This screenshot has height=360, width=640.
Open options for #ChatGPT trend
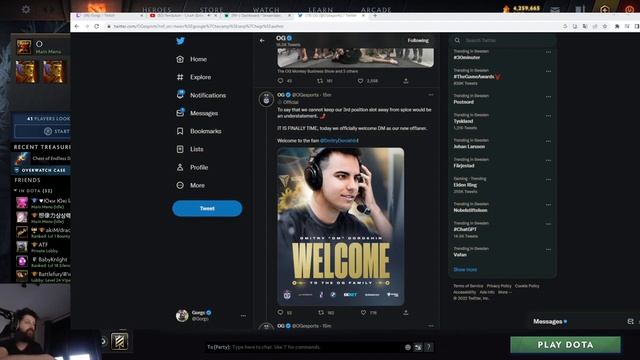(548, 224)
